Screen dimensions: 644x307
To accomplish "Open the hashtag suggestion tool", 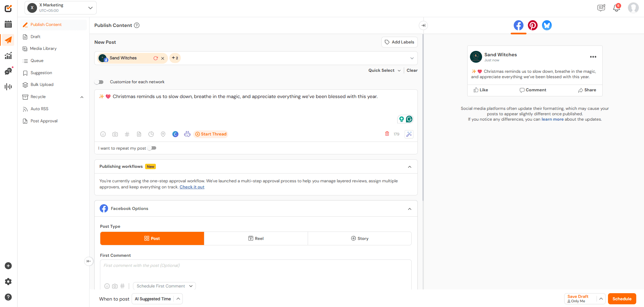I will pos(127,134).
